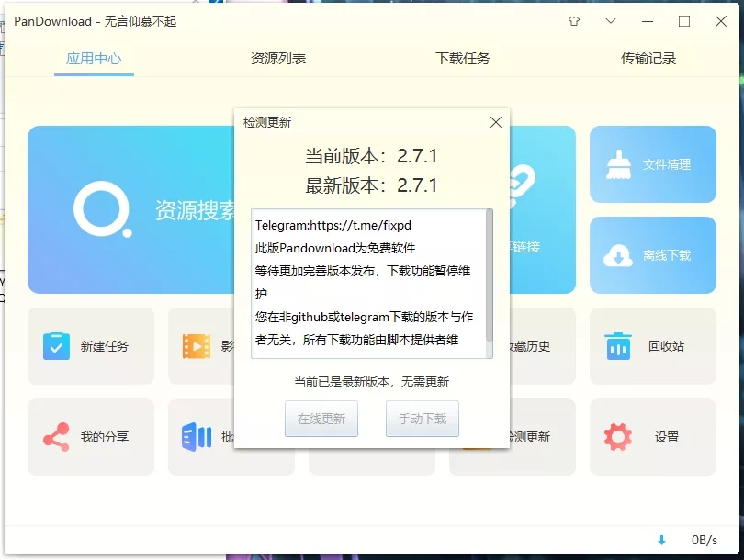Click the 新建任务 clipboard icon

coord(56,346)
